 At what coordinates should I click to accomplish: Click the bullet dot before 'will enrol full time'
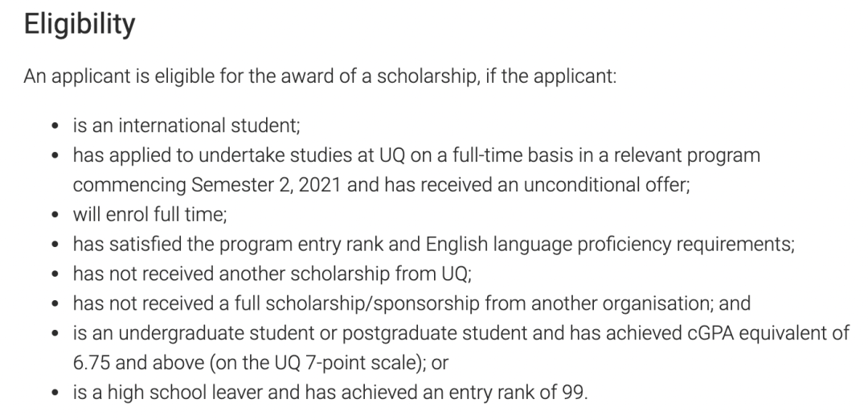[x=55, y=216]
